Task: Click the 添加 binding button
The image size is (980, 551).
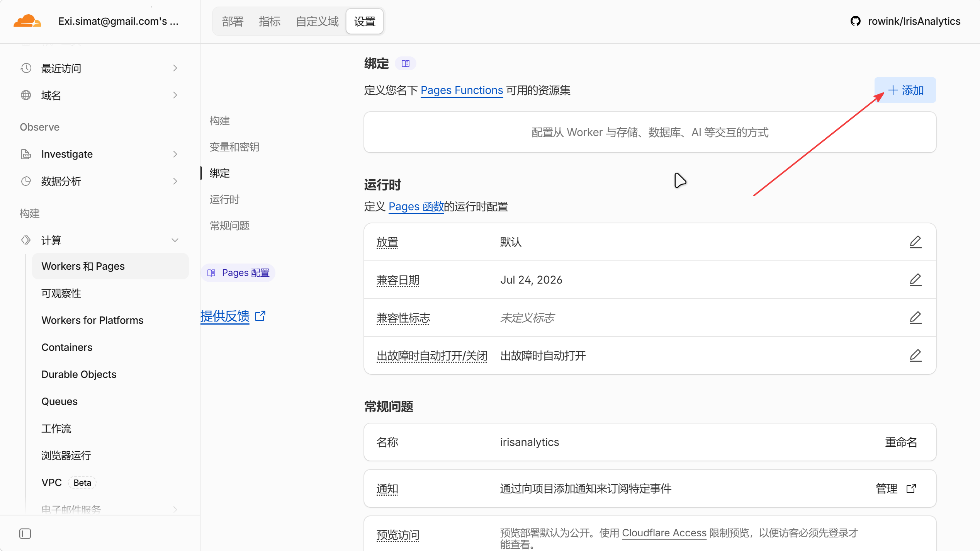Action: pos(905,90)
